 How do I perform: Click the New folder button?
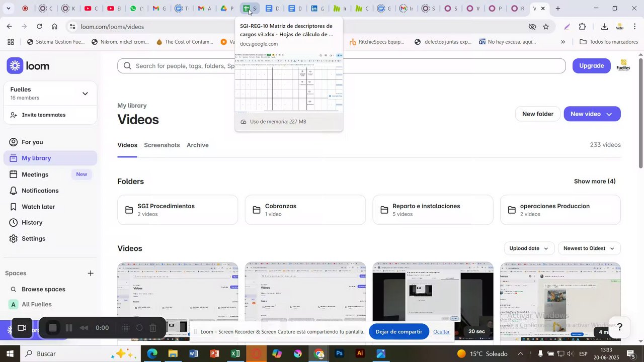537,114
